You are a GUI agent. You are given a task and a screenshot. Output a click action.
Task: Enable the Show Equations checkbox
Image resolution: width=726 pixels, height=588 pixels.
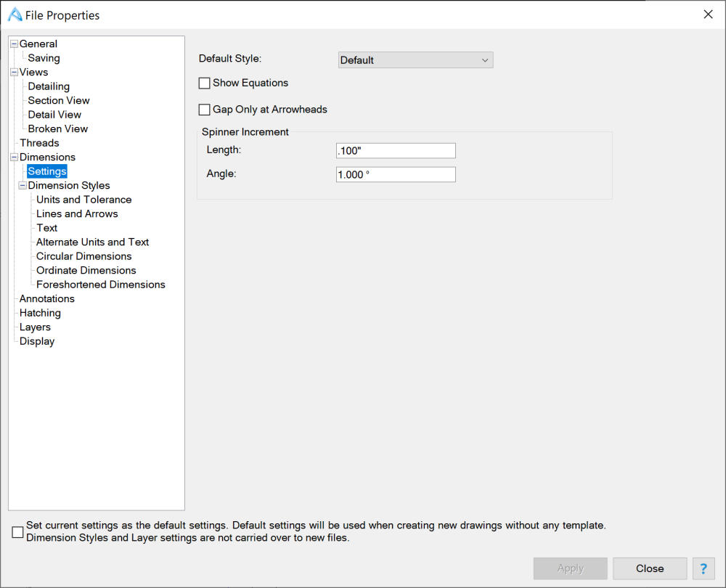tap(205, 83)
